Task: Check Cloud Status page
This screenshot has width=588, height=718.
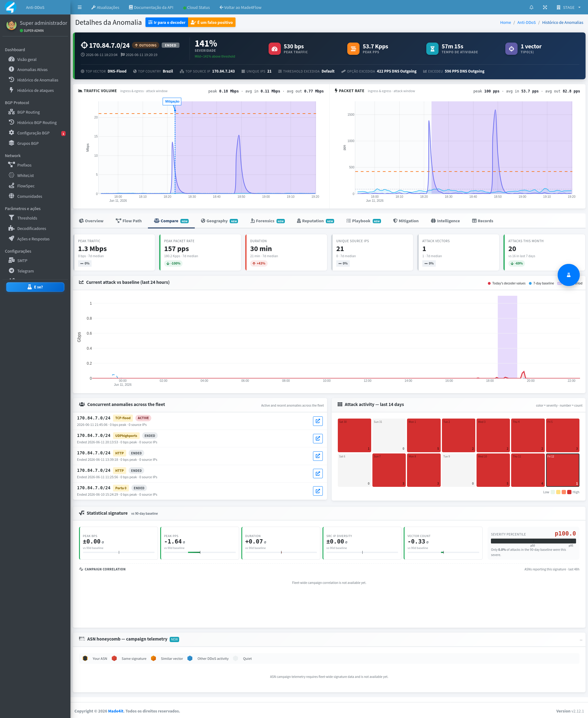Action: 196,7
